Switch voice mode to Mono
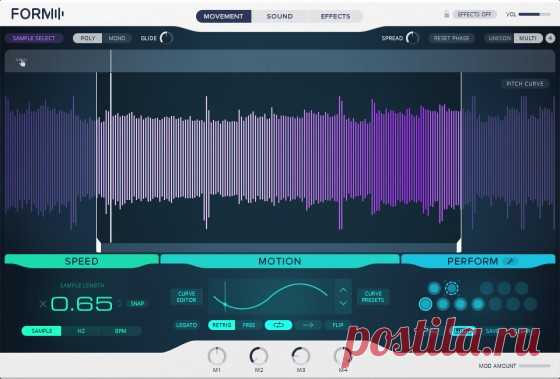The height and width of the screenshot is (379, 560). [x=117, y=38]
